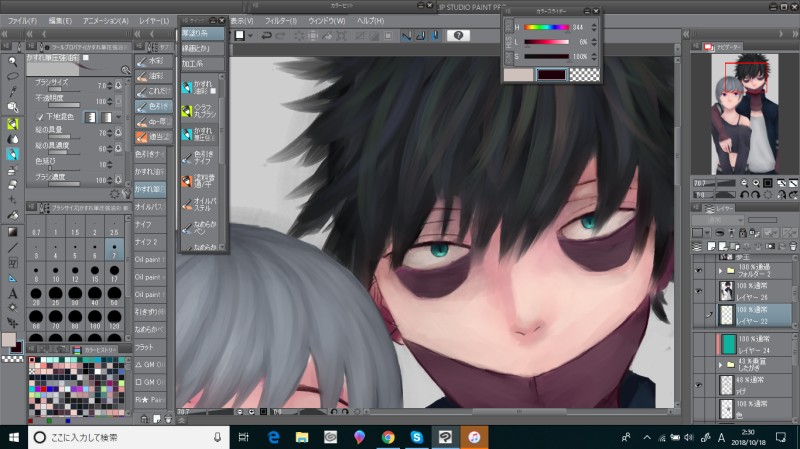Click the navigator zoom-in magnifier icon
Viewport: 800px width, 449px height.
point(756,183)
